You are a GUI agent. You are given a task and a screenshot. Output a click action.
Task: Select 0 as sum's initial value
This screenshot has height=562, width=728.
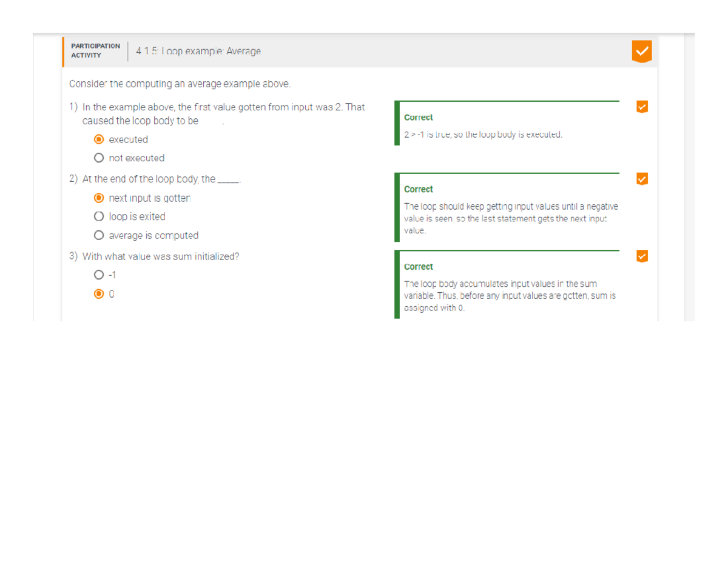point(99,294)
